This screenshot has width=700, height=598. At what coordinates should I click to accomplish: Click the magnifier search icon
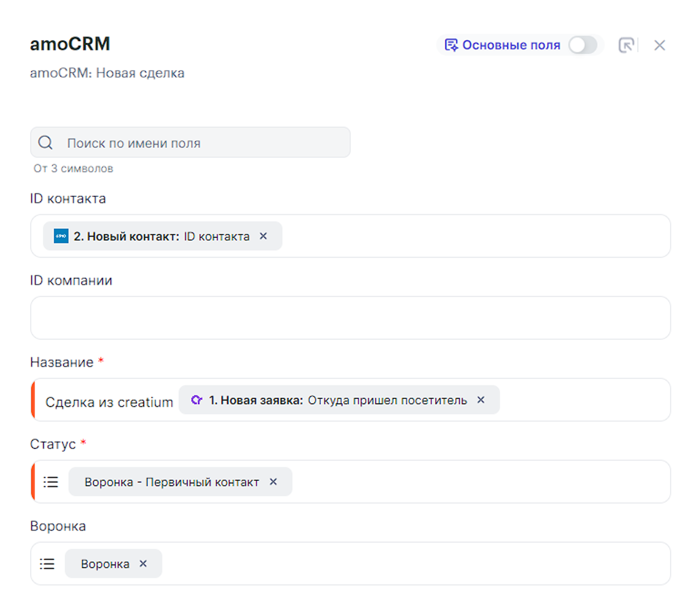point(45,143)
